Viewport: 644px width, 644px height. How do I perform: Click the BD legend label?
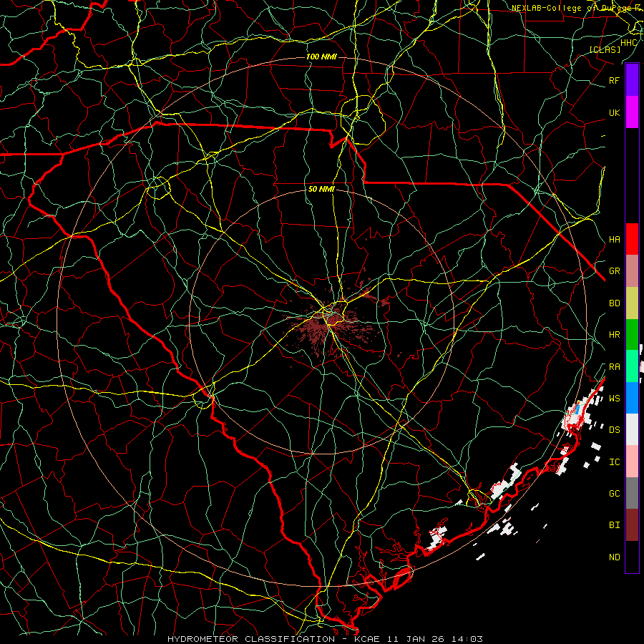coord(614,303)
